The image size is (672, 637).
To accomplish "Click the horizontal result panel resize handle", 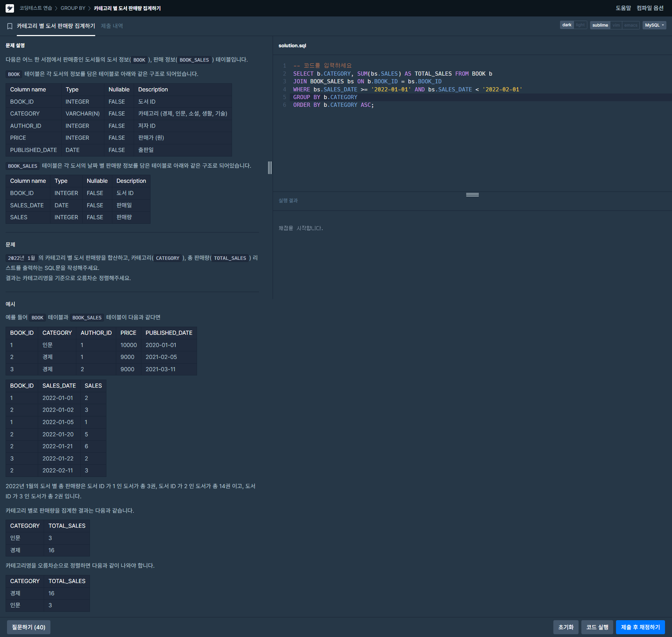I will coord(472,195).
